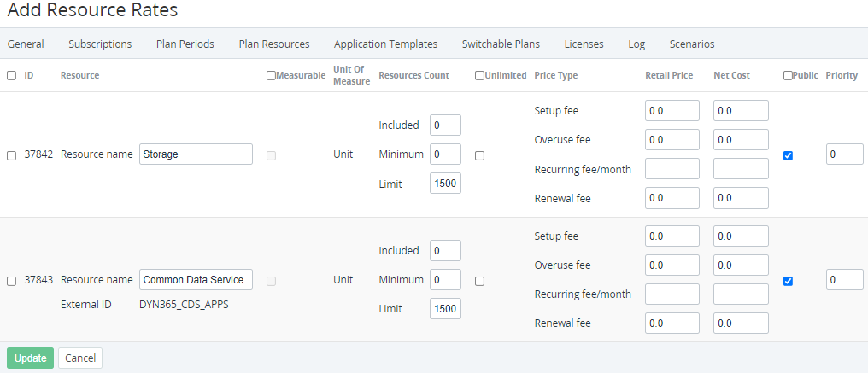Screen dimensions: 868x373
Task: Toggle the Measurable header checkbox
Action: (271, 75)
